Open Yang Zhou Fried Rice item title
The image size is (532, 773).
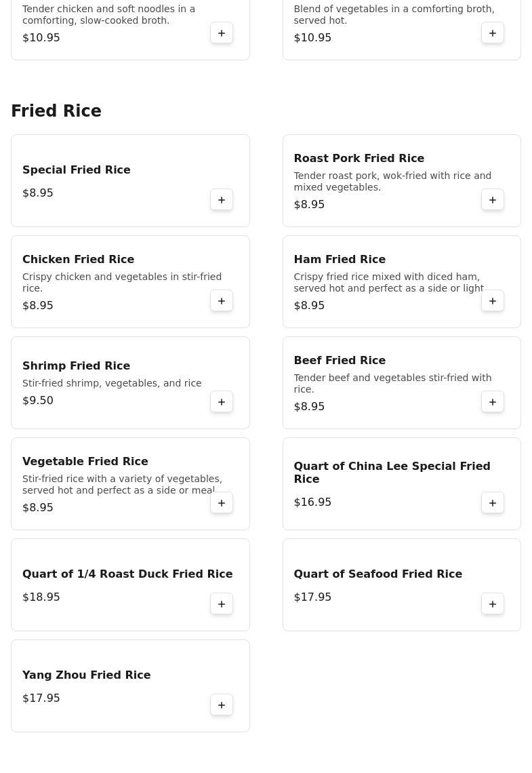[86, 675]
